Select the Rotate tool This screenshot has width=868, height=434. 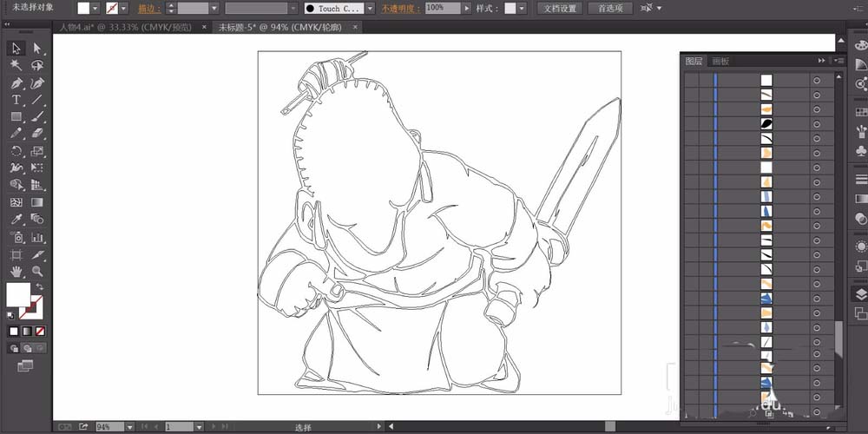pyautogui.click(x=16, y=151)
